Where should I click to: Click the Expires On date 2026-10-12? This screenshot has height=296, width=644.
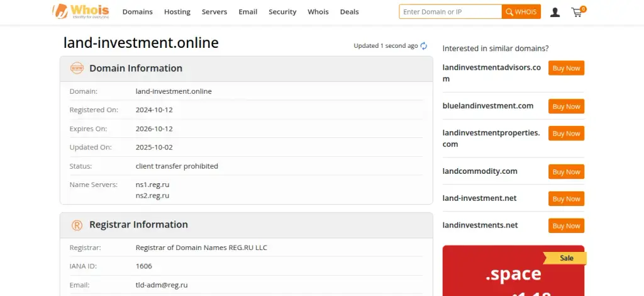coord(154,128)
